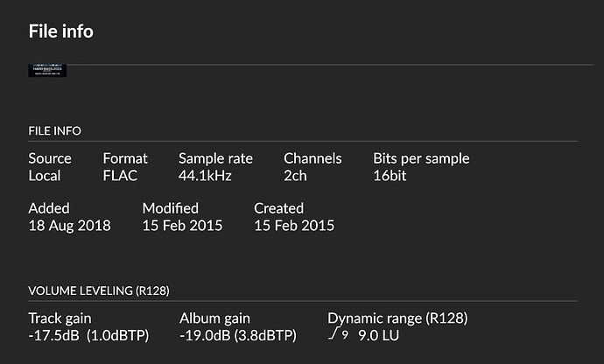The image size is (604, 364).
Task: Click the Modified date 15 Feb 2015
Action: pyautogui.click(x=182, y=226)
